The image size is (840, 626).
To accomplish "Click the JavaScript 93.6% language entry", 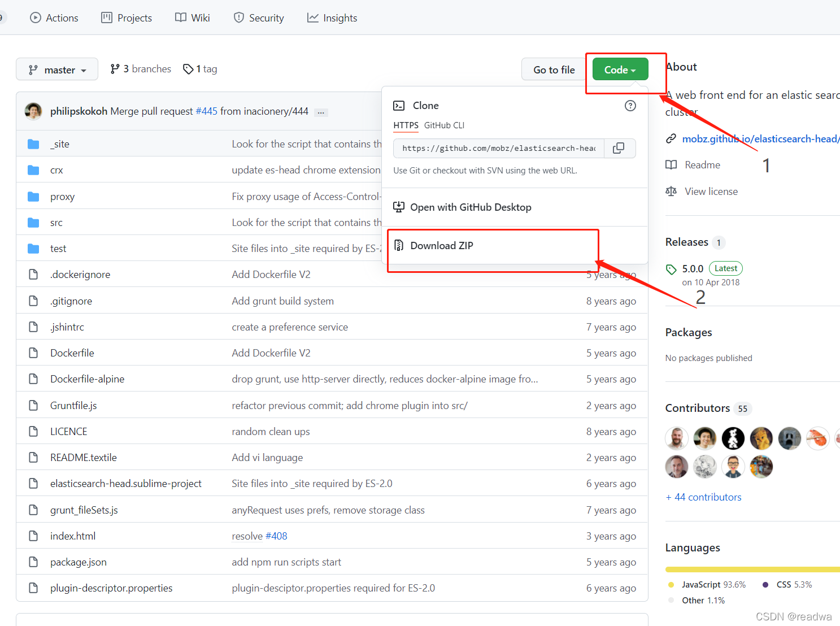I will tap(707, 585).
